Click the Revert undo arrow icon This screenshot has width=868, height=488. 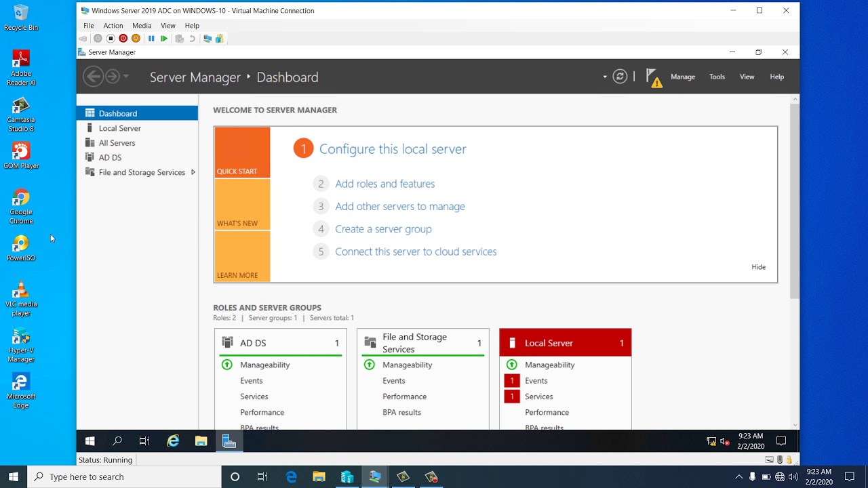pos(193,39)
